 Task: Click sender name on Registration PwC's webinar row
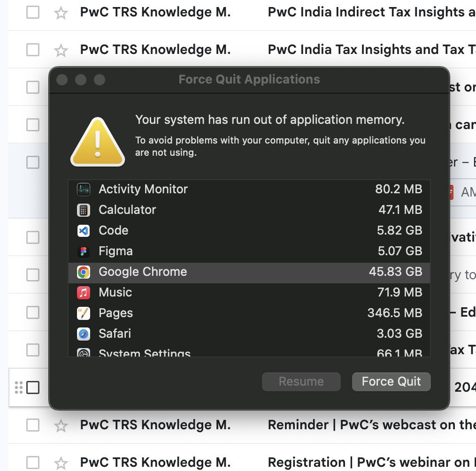tap(155, 463)
